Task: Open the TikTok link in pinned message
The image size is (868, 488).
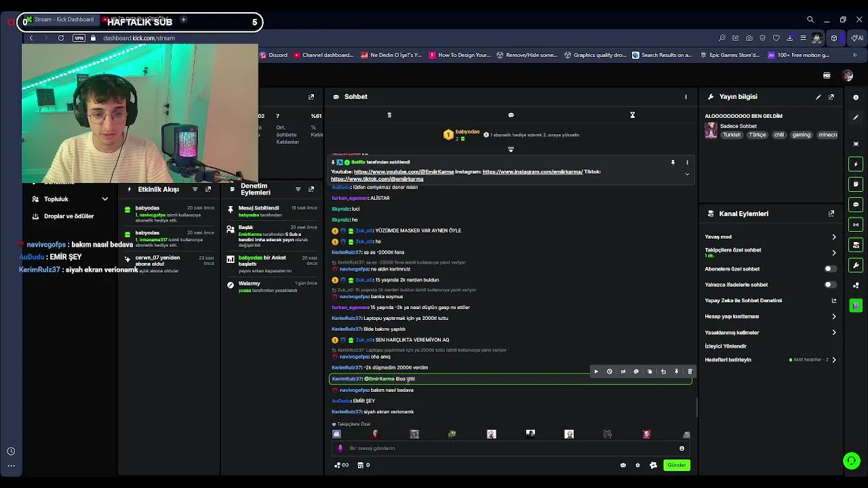Action: [x=377, y=179]
